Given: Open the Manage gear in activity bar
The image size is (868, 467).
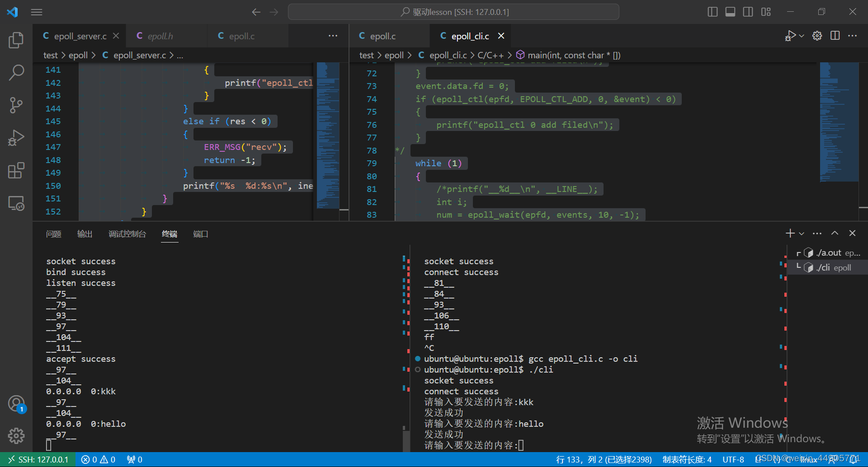Looking at the screenshot, I should pyautogui.click(x=16, y=436).
